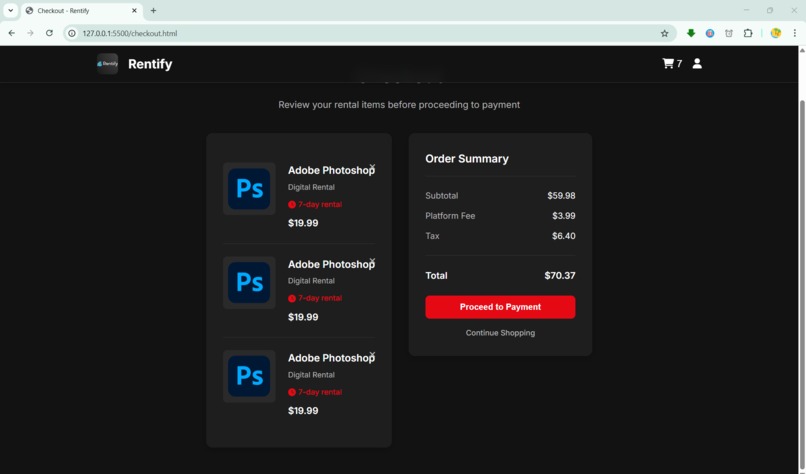
Task: Click the second item's 7-day rental label
Action: click(315, 298)
